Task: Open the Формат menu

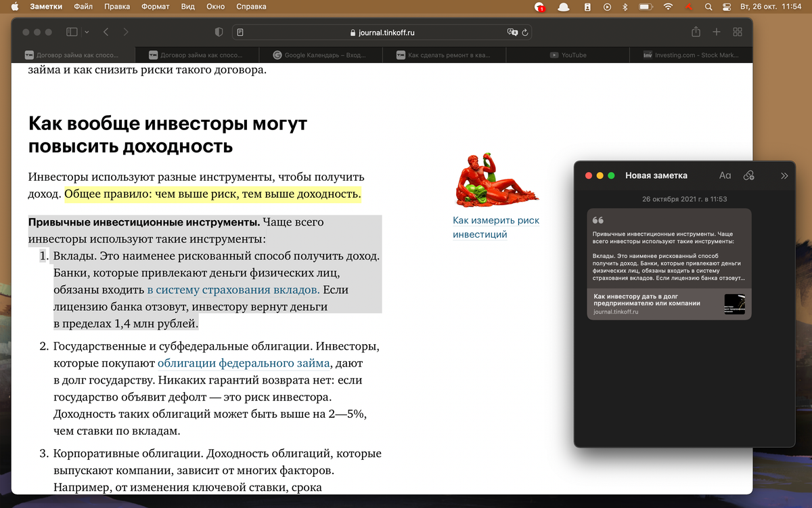Action: (x=156, y=7)
